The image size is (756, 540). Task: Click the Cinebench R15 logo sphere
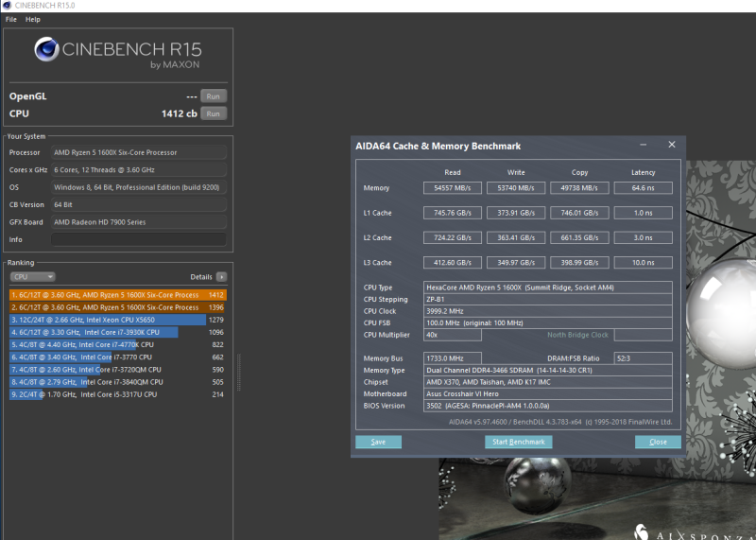46,49
